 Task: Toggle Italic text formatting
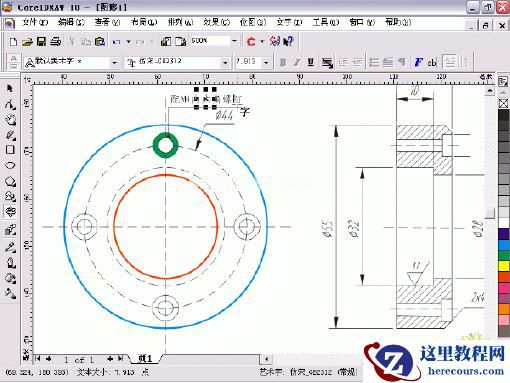(297, 62)
